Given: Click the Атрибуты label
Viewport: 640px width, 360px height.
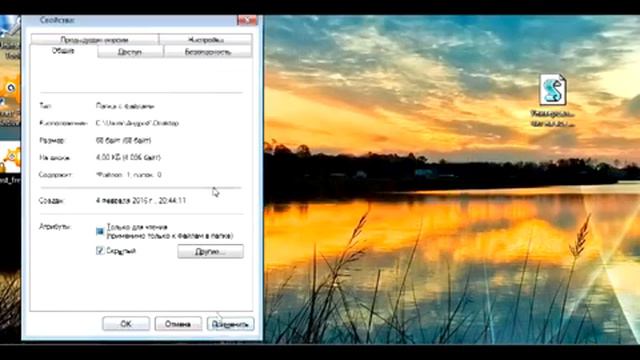Looking at the screenshot, I should [x=55, y=226].
